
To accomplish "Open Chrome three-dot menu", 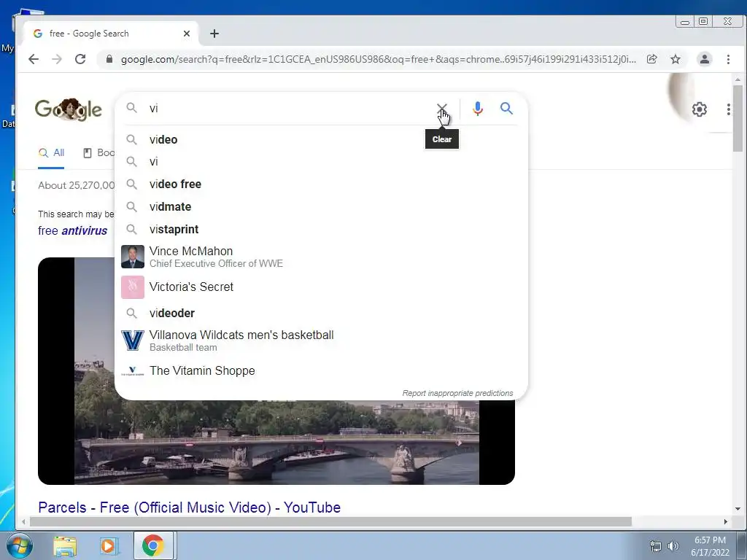I will (728, 59).
